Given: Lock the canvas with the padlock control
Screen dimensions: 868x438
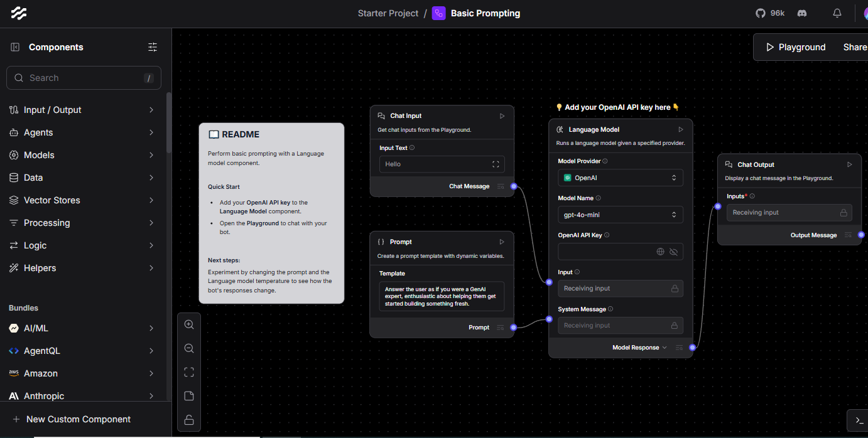Looking at the screenshot, I should (x=189, y=420).
